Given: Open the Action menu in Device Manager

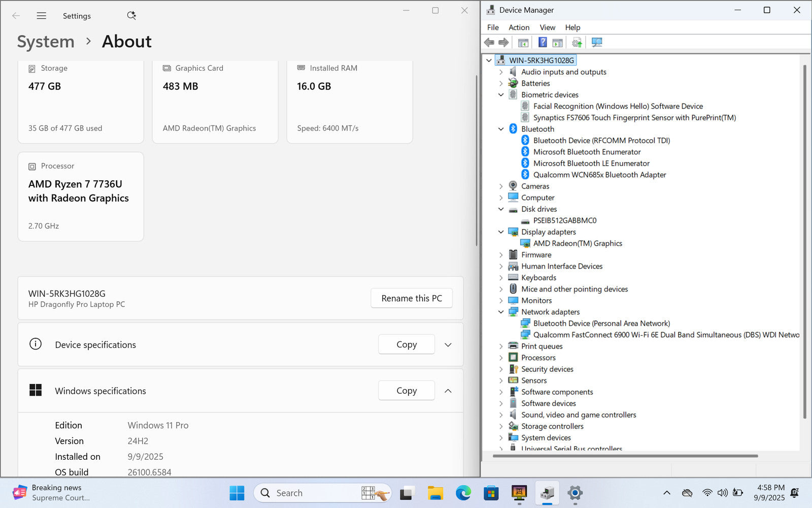Looking at the screenshot, I should click(519, 27).
